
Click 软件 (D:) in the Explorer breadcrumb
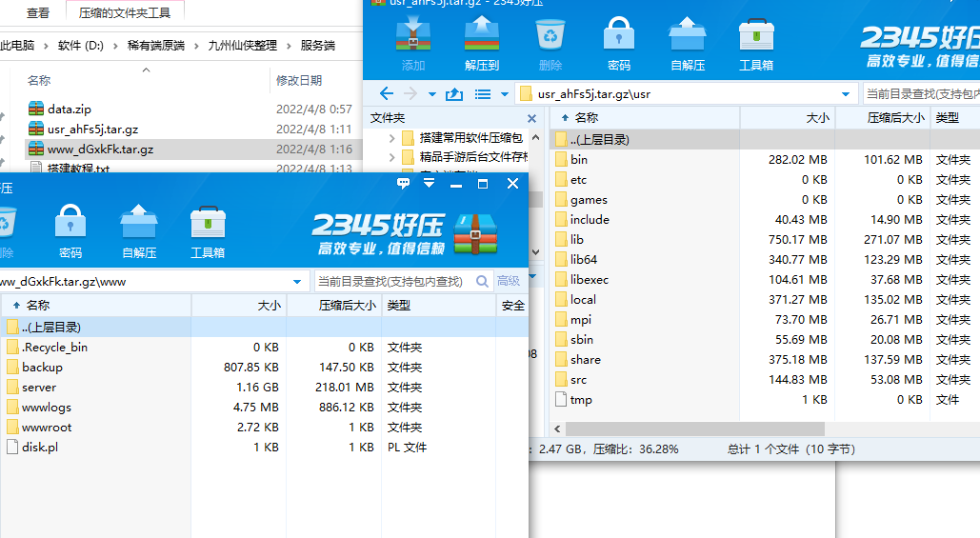tap(81, 45)
